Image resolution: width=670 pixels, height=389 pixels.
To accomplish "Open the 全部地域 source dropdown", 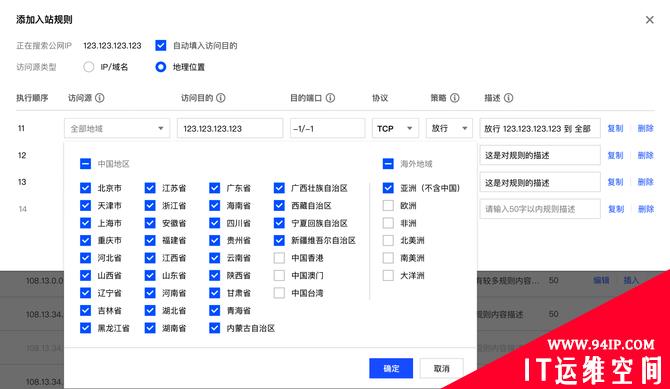I will click(117, 128).
